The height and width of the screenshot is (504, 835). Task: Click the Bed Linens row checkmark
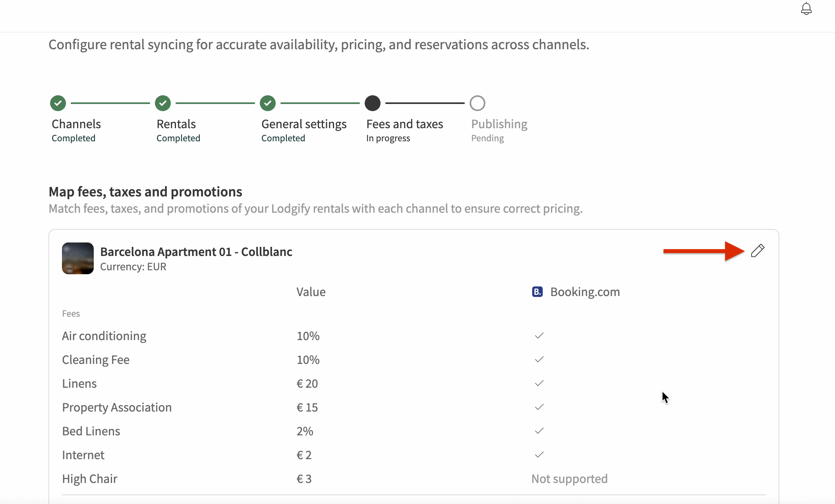pos(539,431)
